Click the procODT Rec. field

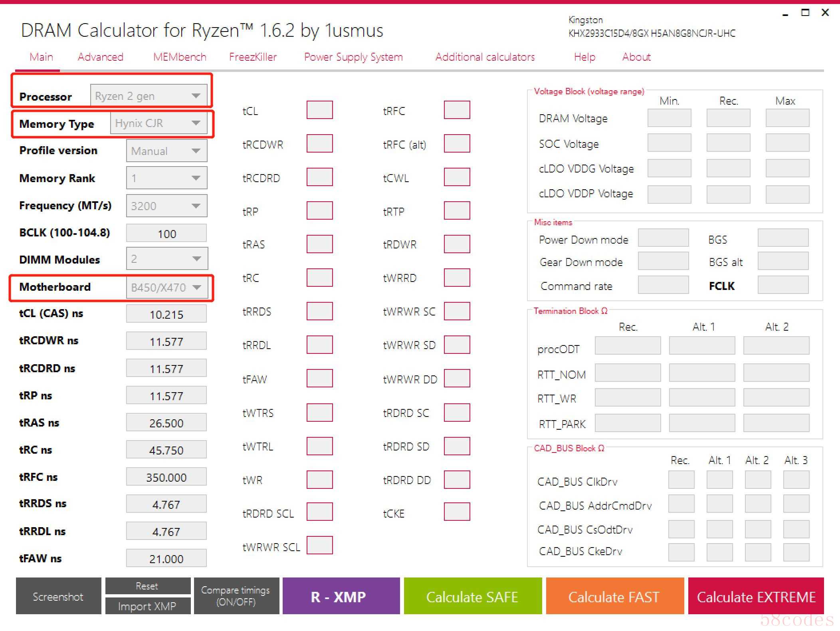pyautogui.click(x=628, y=345)
